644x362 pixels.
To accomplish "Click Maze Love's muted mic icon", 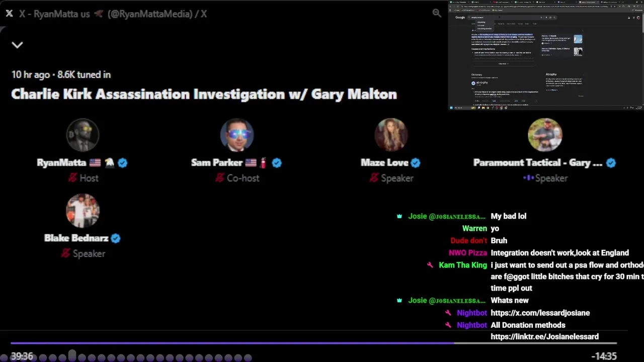I will coord(373,178).
